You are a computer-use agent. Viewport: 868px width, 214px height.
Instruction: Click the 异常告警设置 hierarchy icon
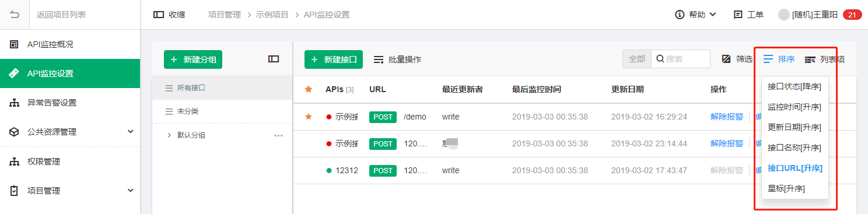coord(14,103)
